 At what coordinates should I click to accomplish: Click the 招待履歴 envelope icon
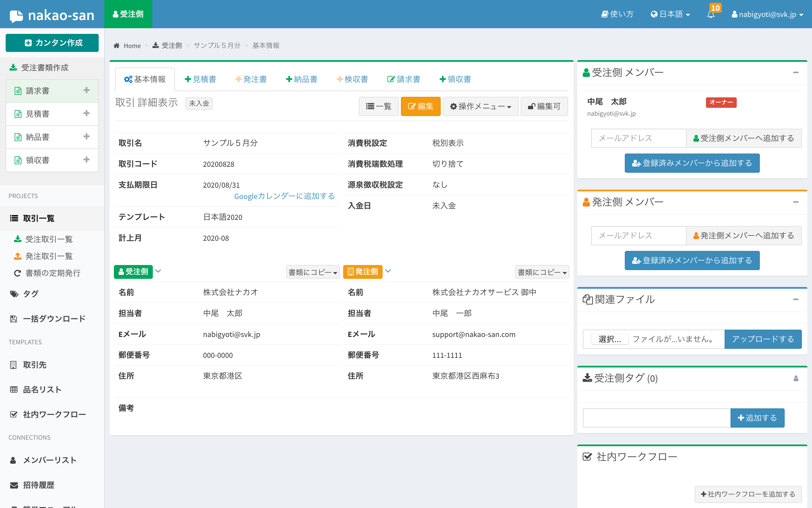(14, 485)
